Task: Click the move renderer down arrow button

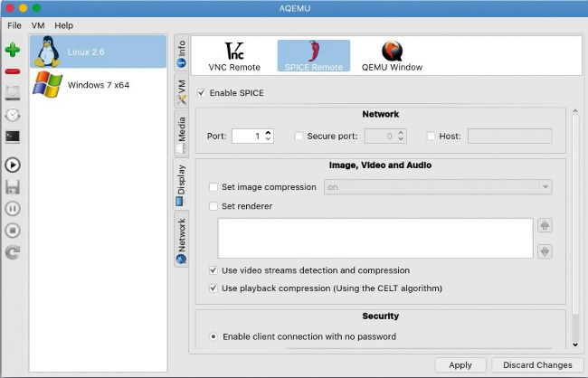Action: coord(545,251)
